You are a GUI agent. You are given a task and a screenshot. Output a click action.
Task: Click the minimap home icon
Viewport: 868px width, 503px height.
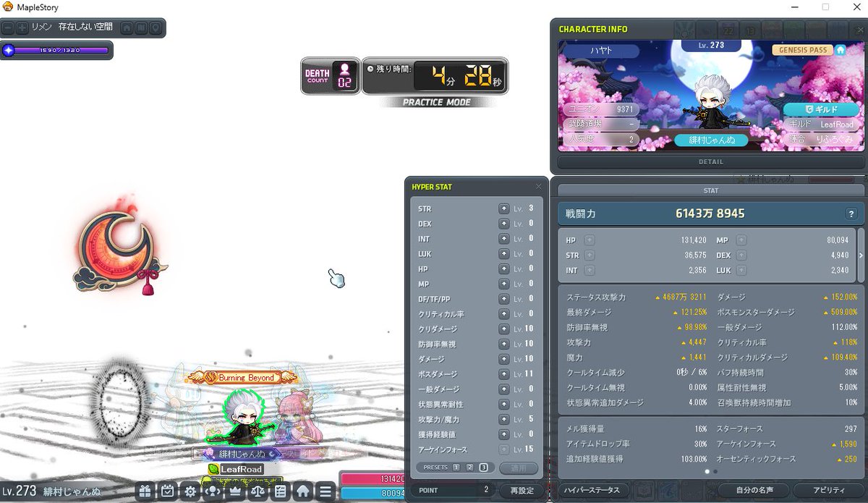pyautogui.click(x=127, y=28)
